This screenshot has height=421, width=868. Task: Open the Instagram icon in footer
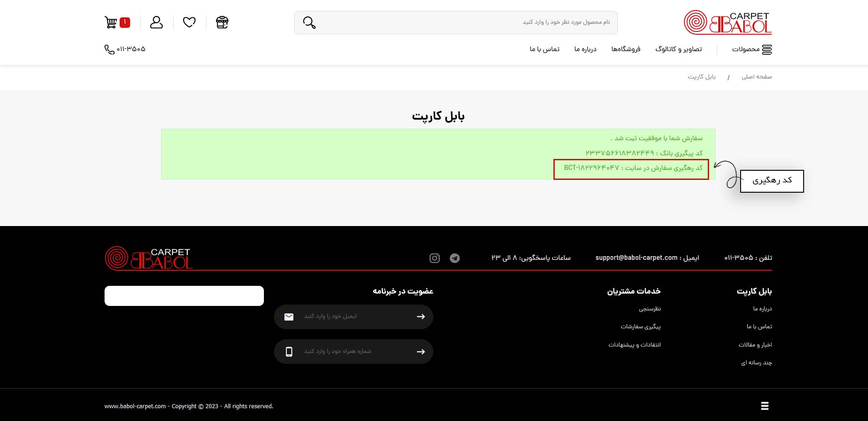435,258
